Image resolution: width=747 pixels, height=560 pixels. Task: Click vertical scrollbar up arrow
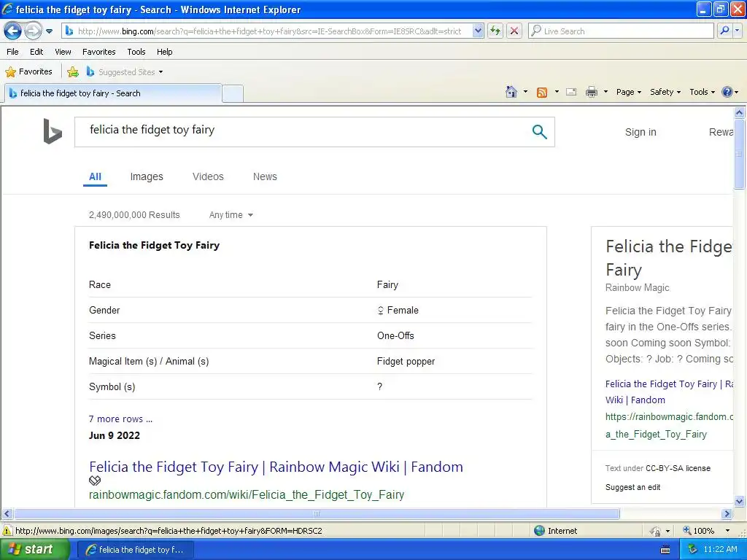pos(740,112)
